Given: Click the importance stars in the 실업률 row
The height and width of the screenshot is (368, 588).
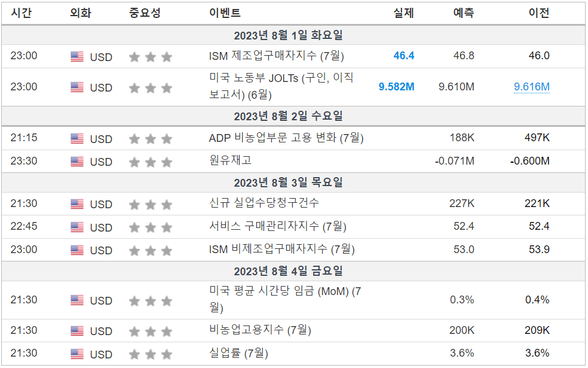Looking at the screenshot, I should 151,354.
